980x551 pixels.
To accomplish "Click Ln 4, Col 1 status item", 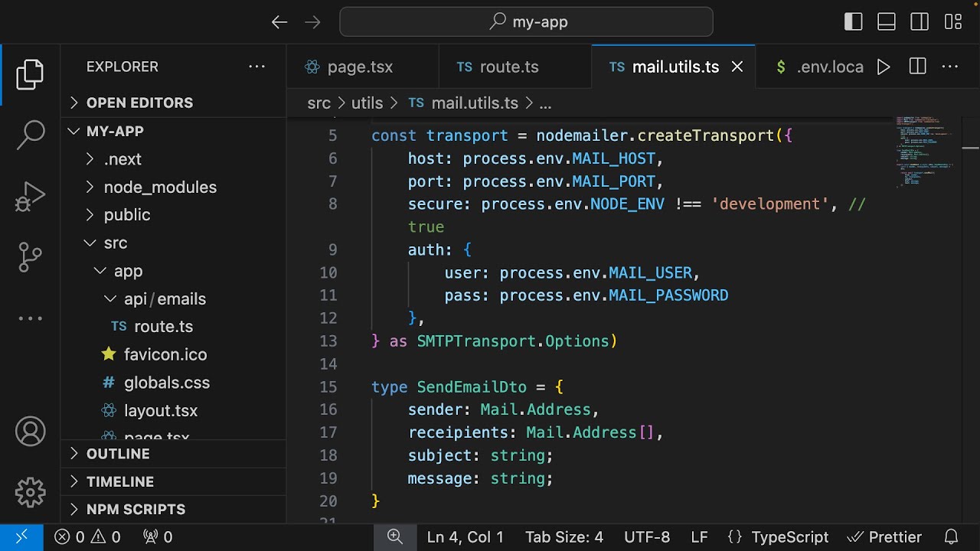I will coord(465,537).
